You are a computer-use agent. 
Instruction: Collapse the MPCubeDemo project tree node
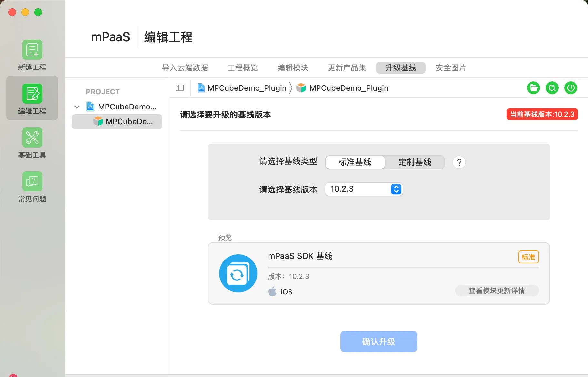(x=77, y=107)
